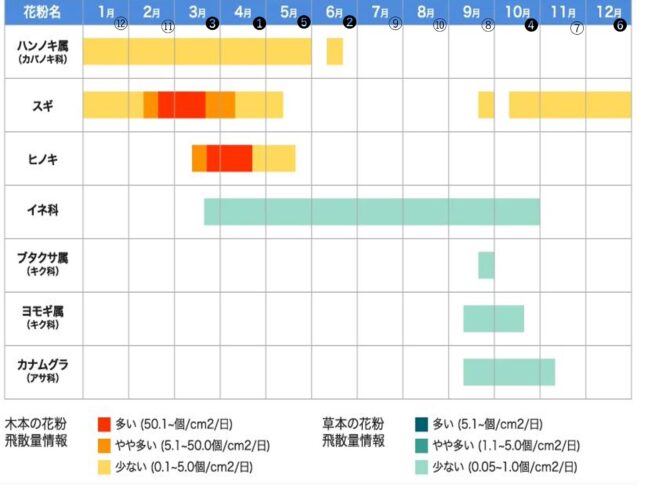The width and height of the screenshot is (650, 485).
Task: Select the 12月 column header
Action: [x=609, y=12]
